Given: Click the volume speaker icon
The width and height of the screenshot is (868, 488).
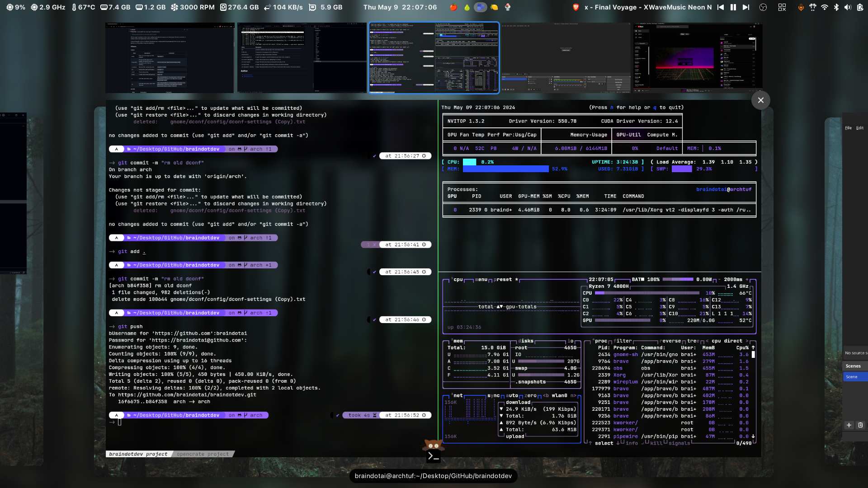Looking at the screenshot, I should pos(848,7).
